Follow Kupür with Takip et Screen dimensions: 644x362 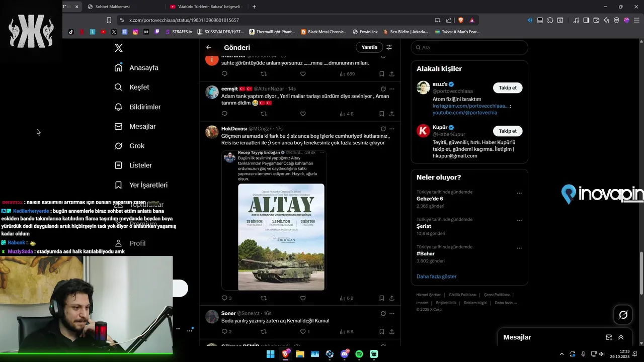[507, 131]
